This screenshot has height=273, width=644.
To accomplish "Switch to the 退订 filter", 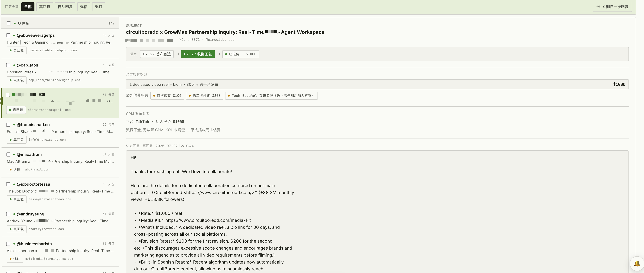I will (x=99, y=7).
